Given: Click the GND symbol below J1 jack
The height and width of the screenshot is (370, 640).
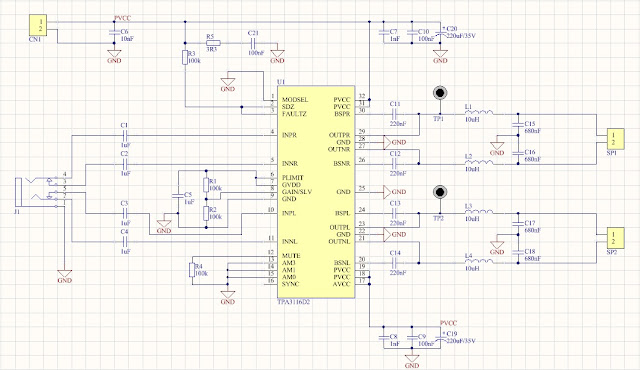Looking at the screenshot, I should coord(64,277).
